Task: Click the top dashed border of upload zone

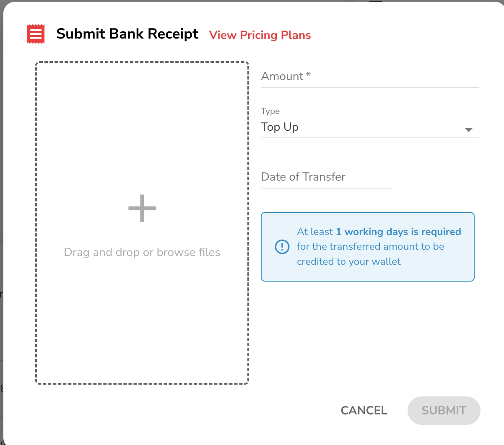Action: [142, 62]
